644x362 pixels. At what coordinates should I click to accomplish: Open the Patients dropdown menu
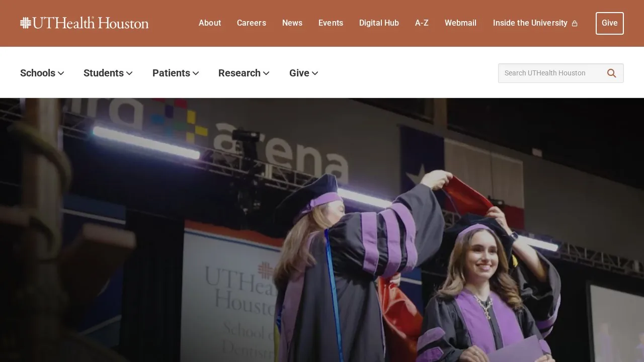[x=176, y=73]
